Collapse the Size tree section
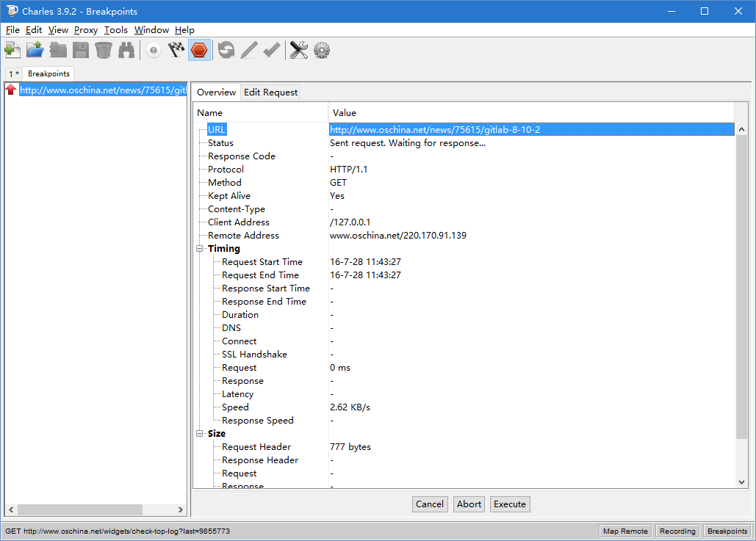This screenshot has height=541, width=756. click(200, 434)
